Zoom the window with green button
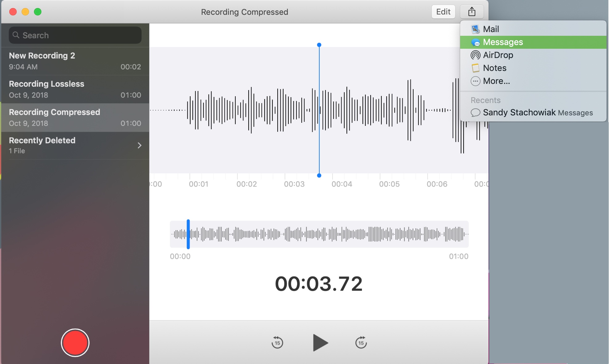Image resolution: width=609 pixels, height=364 pixels. tap(38, 12)
